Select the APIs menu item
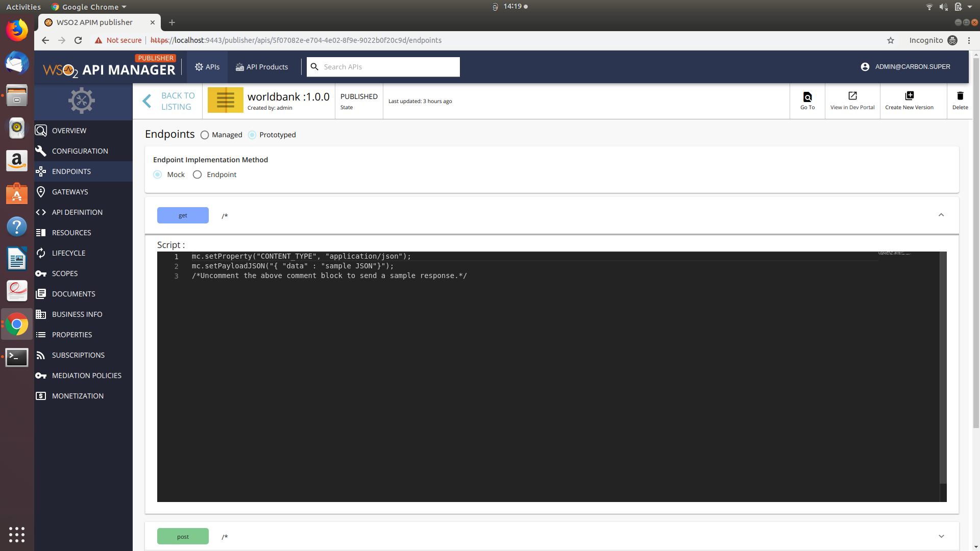This screenshot has width=980, height=551. (207, 66)
